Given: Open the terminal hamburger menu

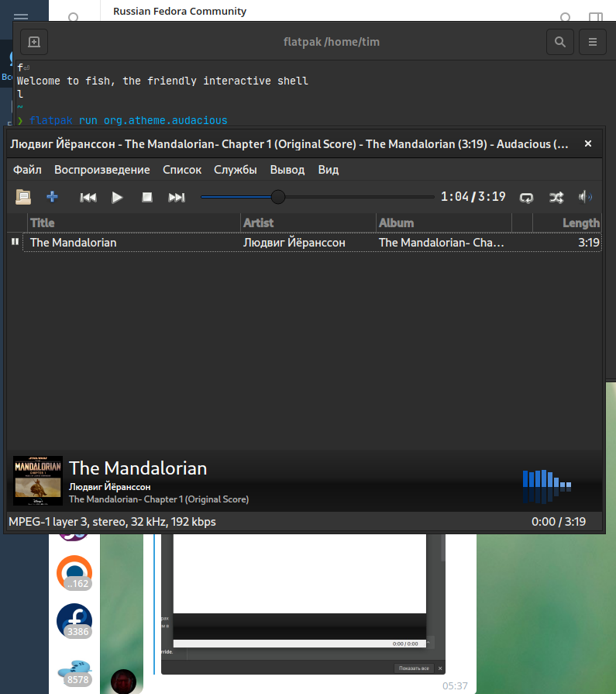Looking at the screenshot, I should [x=593, y=42].
